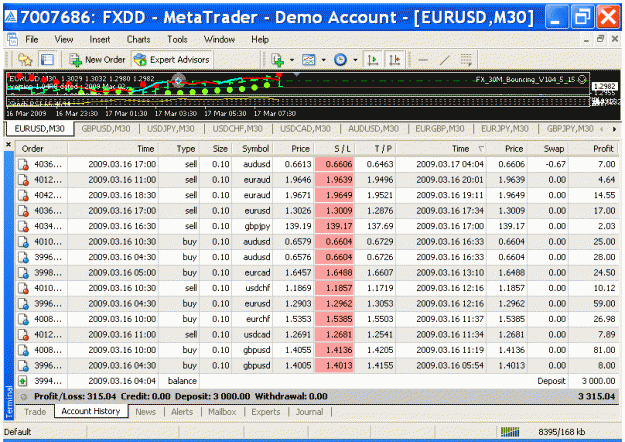The width and height of the screenshot is (625, 442).
Task: Click the sell icon on eurusd 1.3026 row
Action: point(24,211)
